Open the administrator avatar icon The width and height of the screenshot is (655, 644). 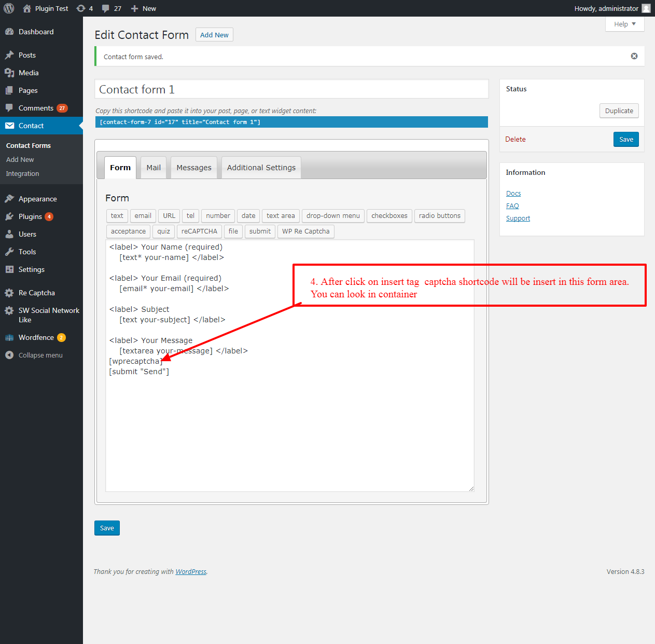coord(646,8)
